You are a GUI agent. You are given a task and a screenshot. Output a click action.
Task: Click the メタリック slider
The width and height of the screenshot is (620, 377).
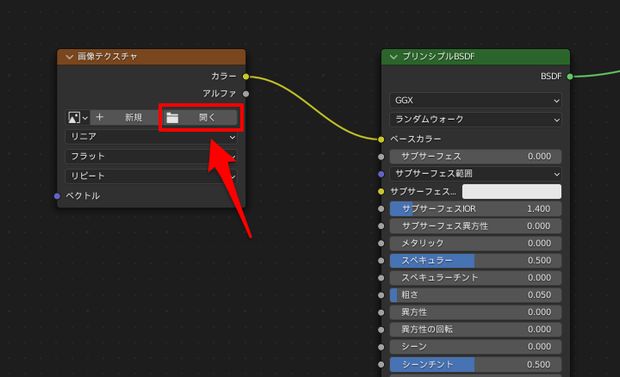475,243
